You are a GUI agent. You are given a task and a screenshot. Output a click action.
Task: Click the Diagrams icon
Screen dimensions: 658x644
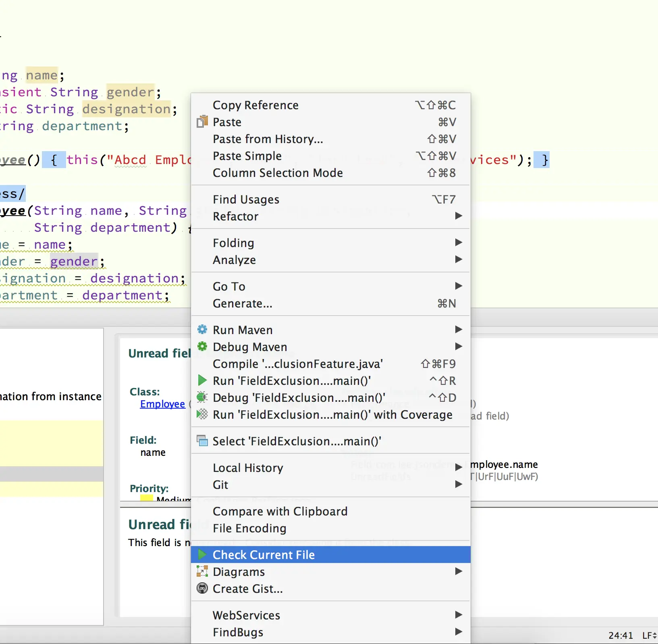point(202,571)
